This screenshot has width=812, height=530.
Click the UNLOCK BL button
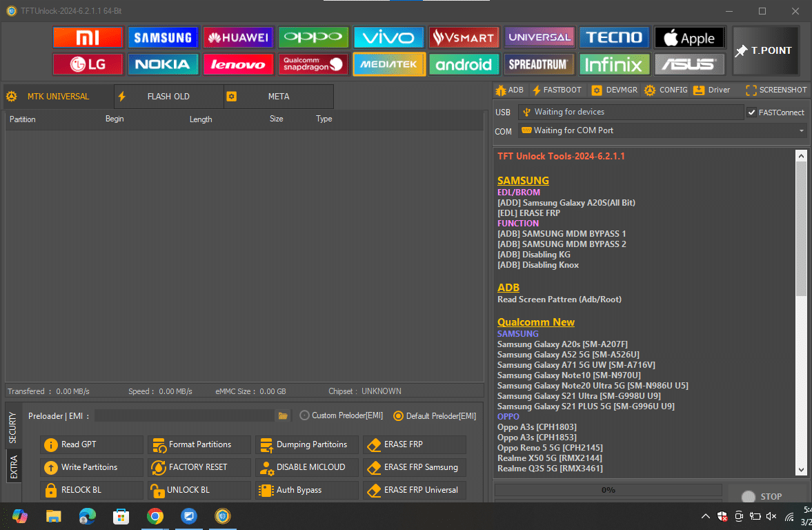pyautogui.click(x=199, y=490)
